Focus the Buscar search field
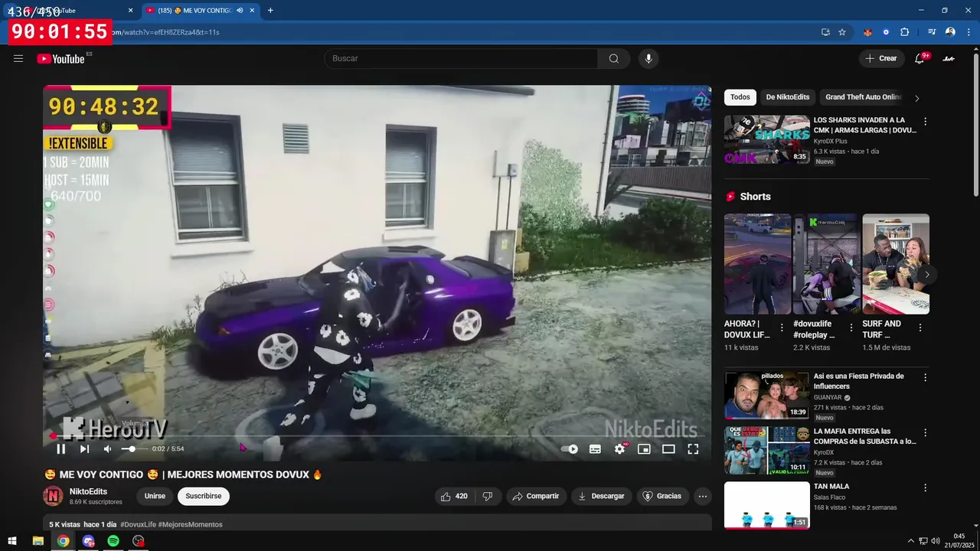 pyautogui.click(x=461, y=58)
